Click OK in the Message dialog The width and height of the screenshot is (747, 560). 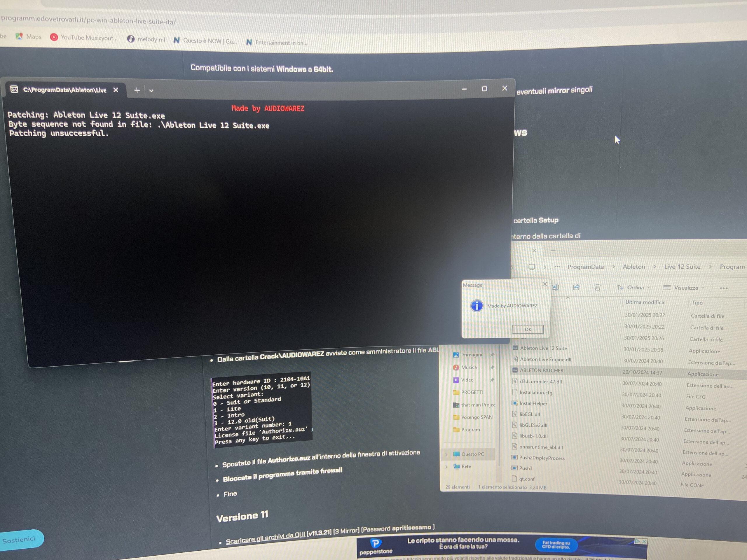[x=528, y=329]
